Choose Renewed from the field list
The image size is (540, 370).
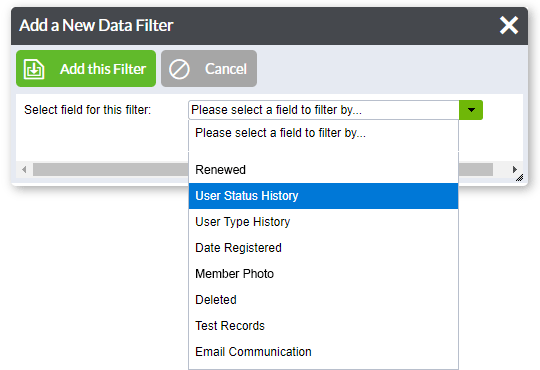click(x=323, y=169)
